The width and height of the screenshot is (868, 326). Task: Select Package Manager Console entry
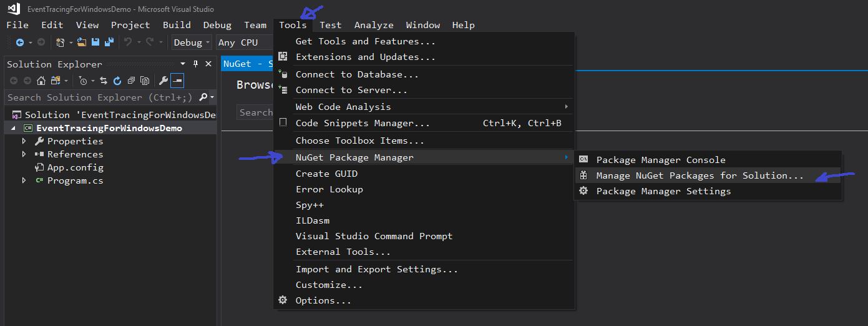708,160
